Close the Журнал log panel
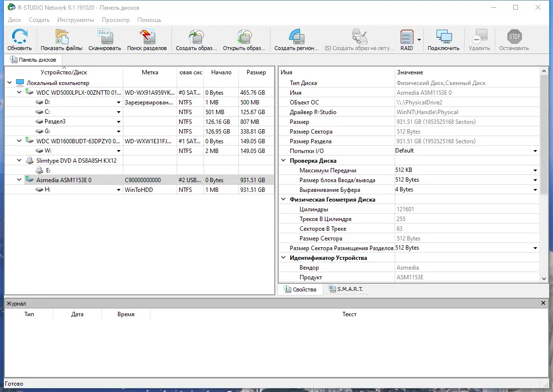Image resolution: width=553 pixels, height=392 pixels. tap(543, 303)
